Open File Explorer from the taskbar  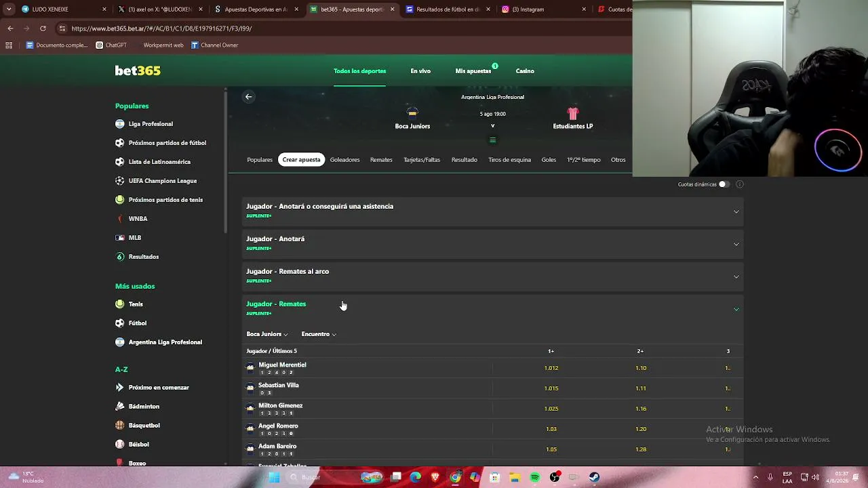pos(515,477)
